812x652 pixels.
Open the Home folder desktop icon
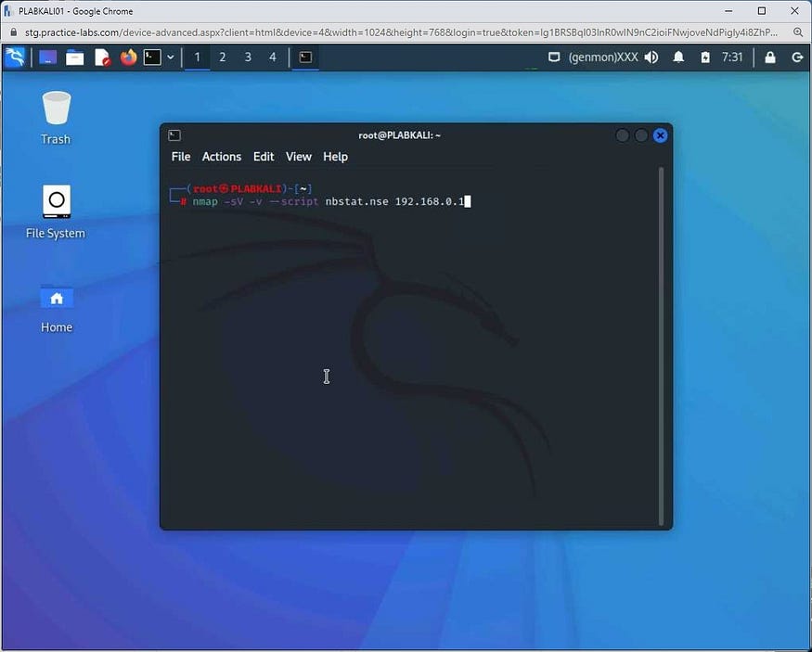coord(57,308)
